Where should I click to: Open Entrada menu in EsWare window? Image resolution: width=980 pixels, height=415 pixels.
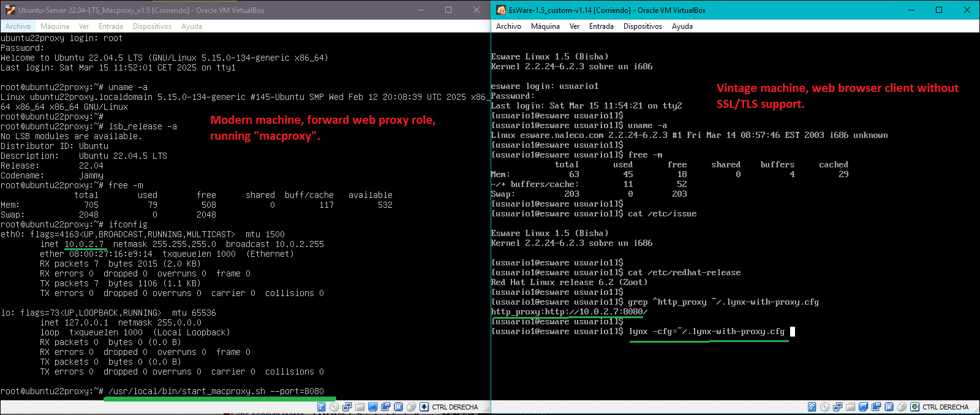pos(601,26)
